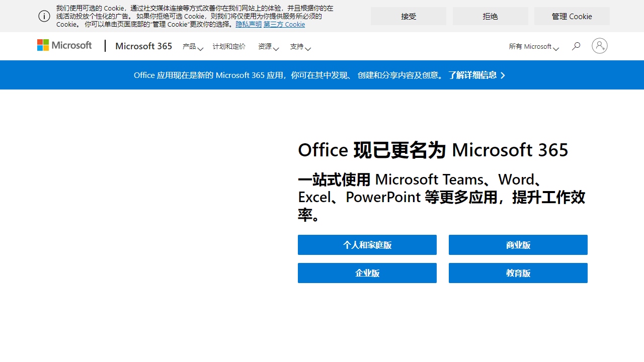Open the 第三方 Cookie link
Screen dimensions: 644x362
(284, 24)
